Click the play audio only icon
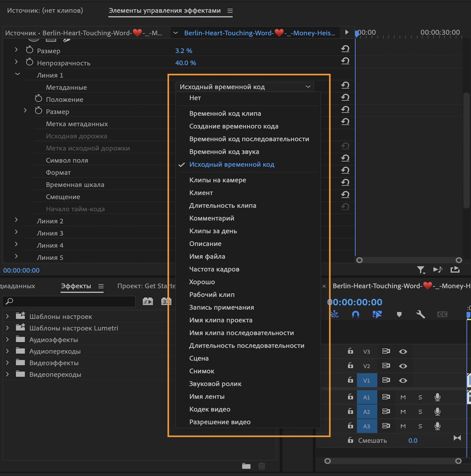 (438, 270)
